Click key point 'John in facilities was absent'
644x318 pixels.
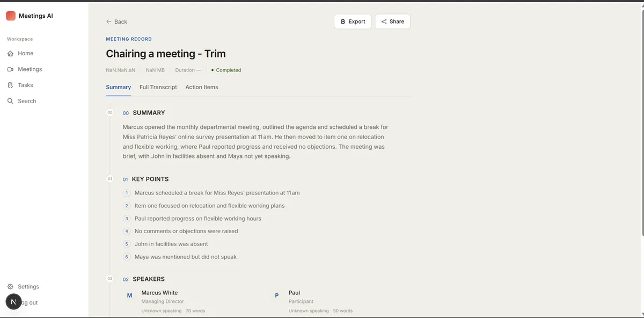point(171,244)
